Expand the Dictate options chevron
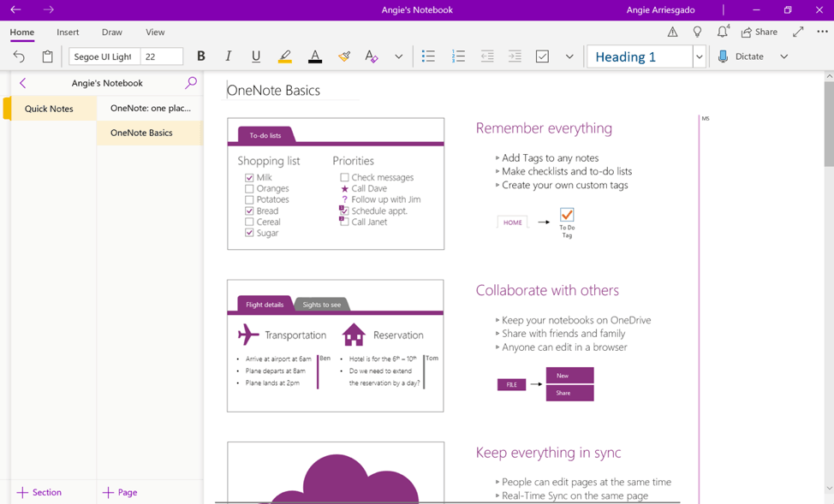 783,56
